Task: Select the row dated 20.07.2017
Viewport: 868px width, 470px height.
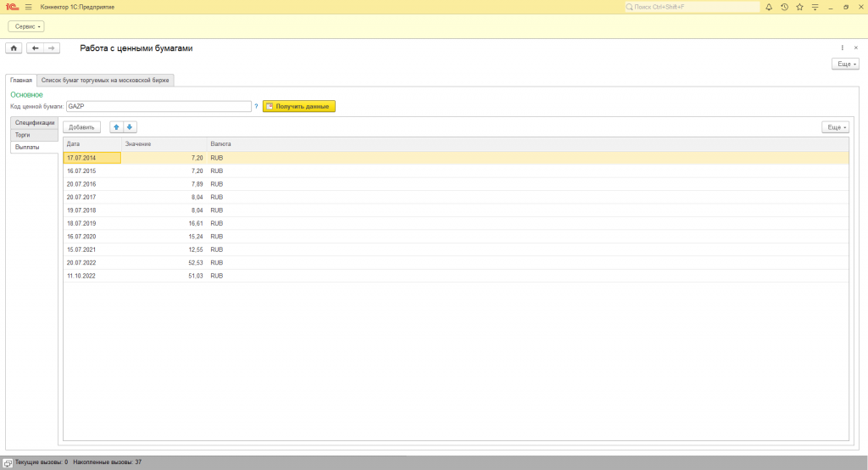Action: coord(455,198)
